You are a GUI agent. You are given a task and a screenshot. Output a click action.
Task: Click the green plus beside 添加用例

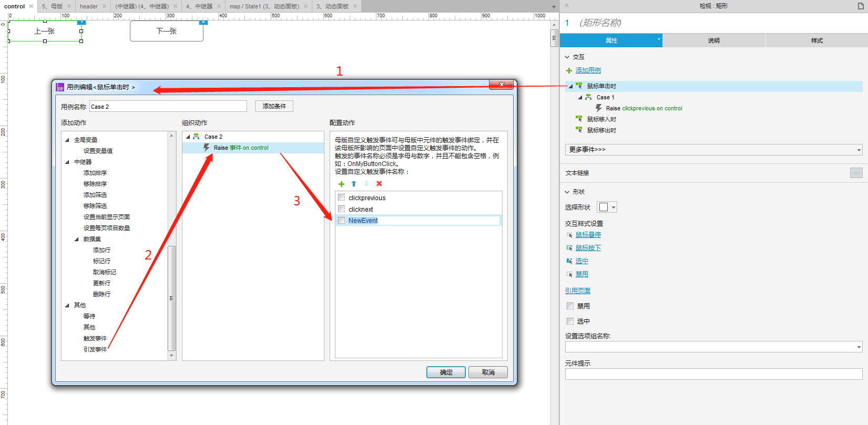click(569, 70)
